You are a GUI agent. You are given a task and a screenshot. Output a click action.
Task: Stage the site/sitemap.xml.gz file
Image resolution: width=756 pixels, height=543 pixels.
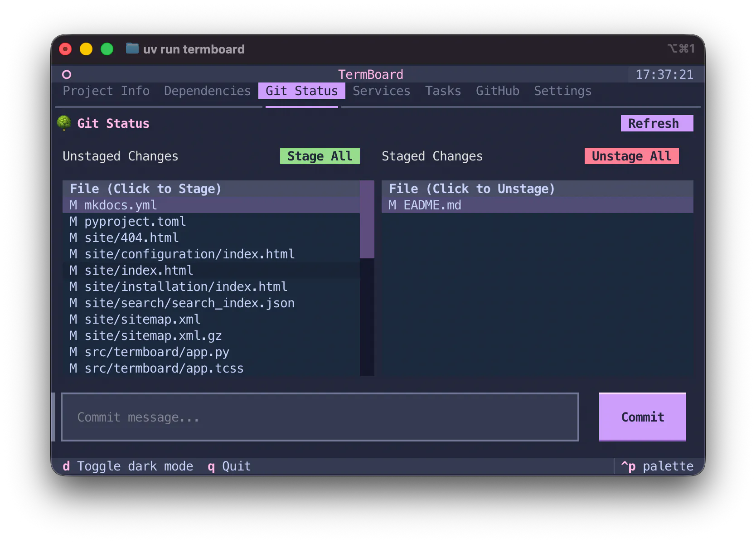pyautogui.click(x=211, y=335)
